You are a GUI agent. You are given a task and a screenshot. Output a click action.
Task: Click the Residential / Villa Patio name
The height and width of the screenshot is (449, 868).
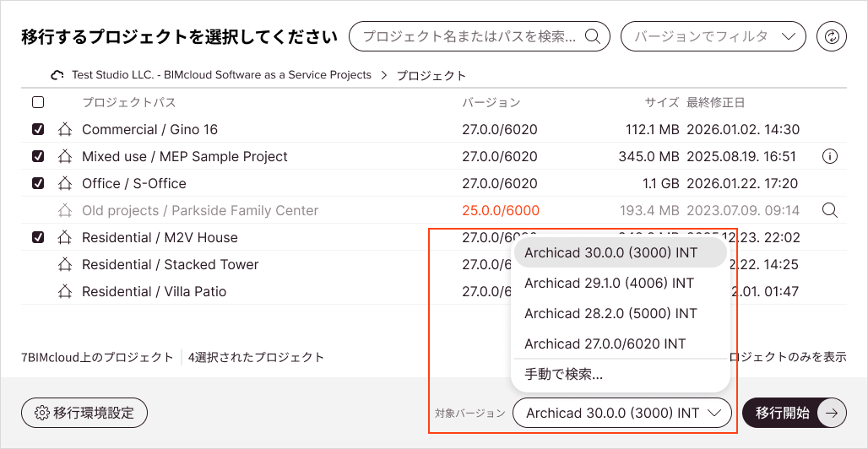click(155, 291)
